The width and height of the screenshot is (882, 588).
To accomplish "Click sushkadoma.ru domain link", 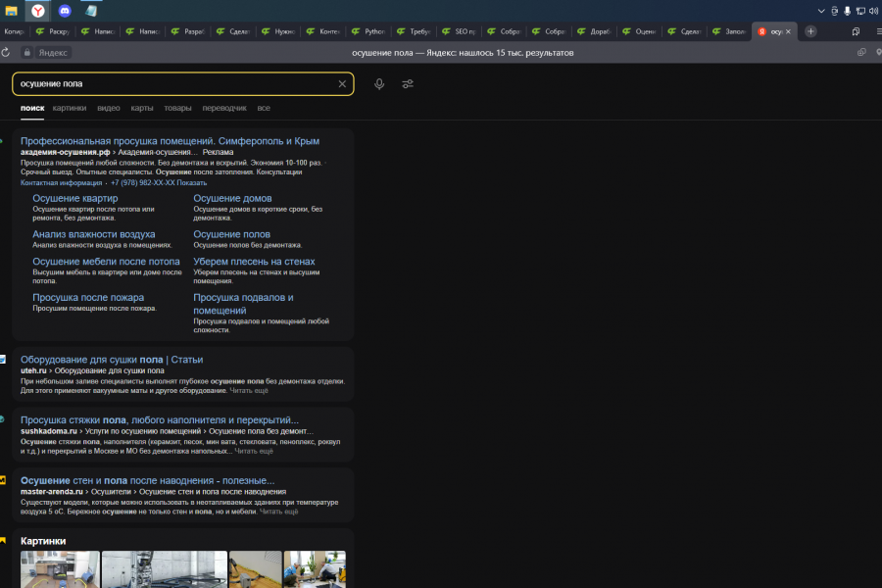I will click(49, 431).
